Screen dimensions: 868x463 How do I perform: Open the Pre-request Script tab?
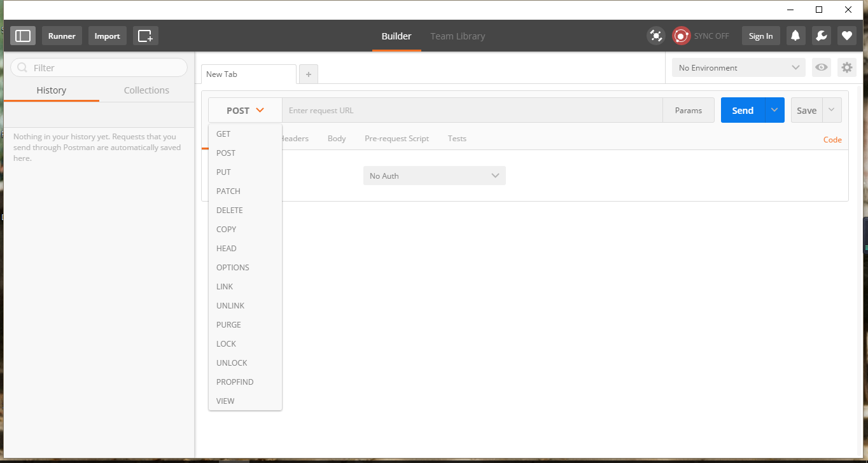[396, 138]
